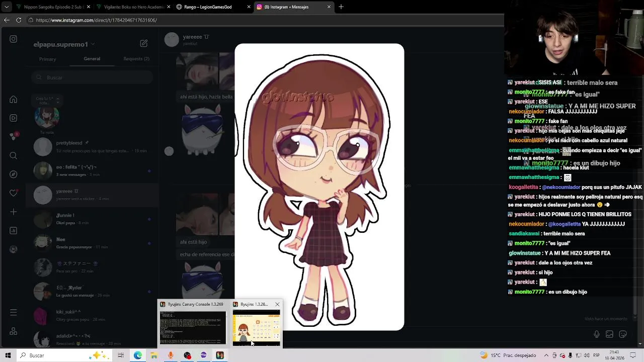This screenshot has height=362, width=644.
Task: Open the notification center icon
Action: 632,355
